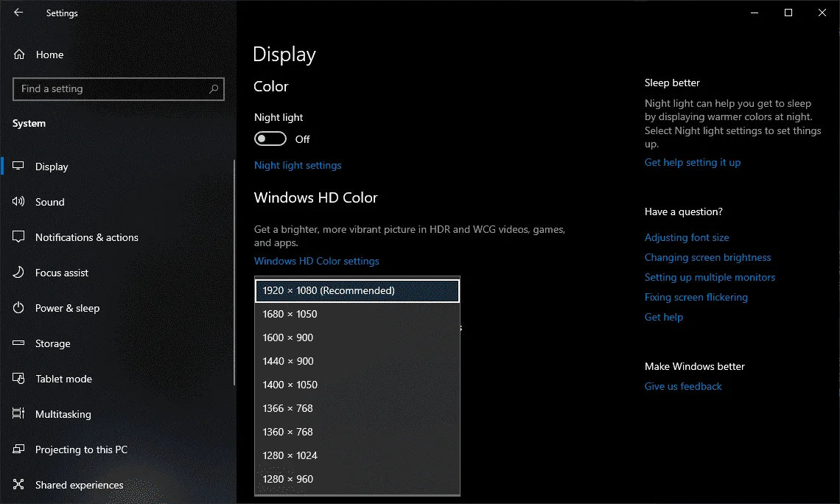The height and width of the screenshot is (504, 840).
Task: Click the Power & sleep icon
Action: click(x=18, y=307)
